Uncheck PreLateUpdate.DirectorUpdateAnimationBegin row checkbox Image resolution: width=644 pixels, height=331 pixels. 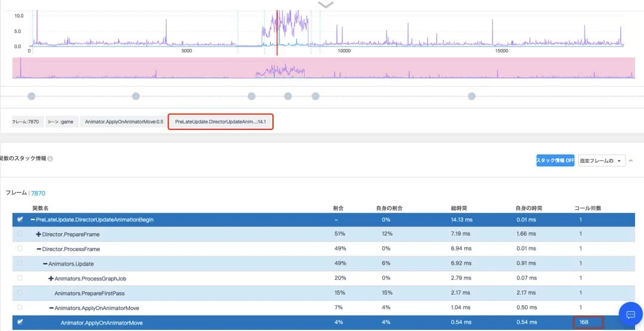click(x=20, y=219)
